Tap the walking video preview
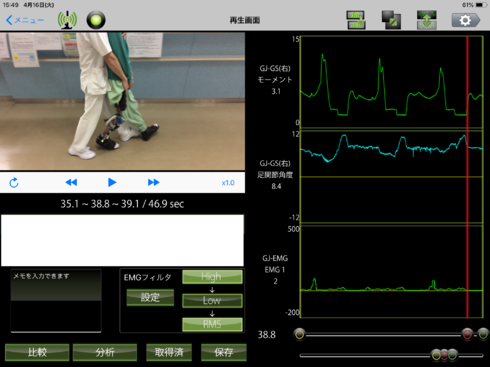 pyautogui.click(x=122, y=101)
